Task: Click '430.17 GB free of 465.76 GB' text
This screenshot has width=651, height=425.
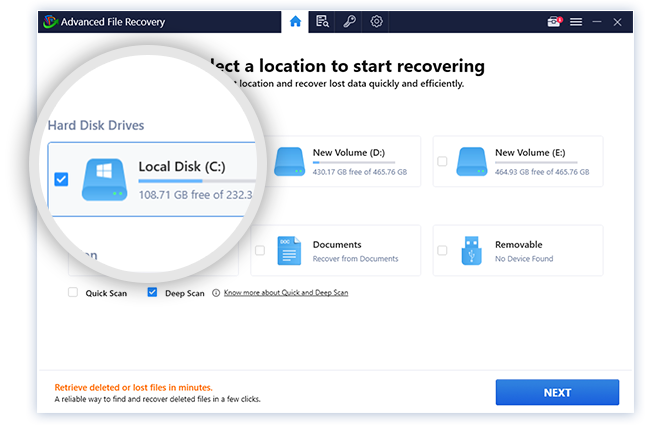Action: click(x=360, y=172)
